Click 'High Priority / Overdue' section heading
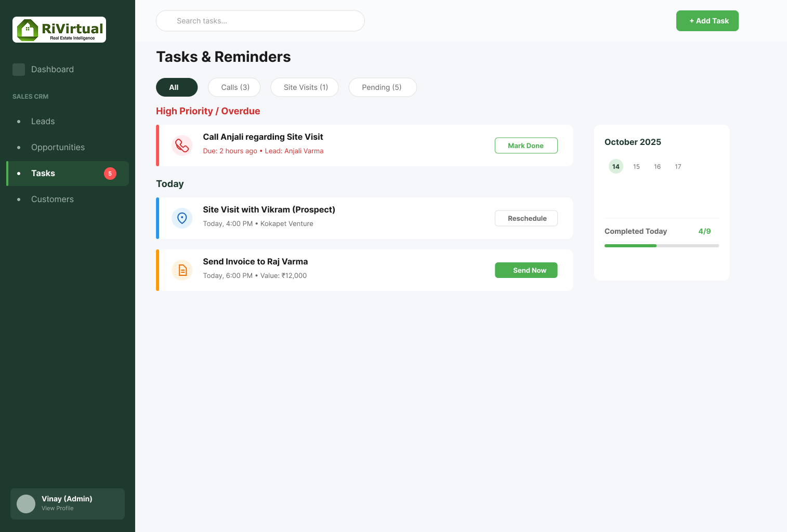 click(x=208, y=111)
